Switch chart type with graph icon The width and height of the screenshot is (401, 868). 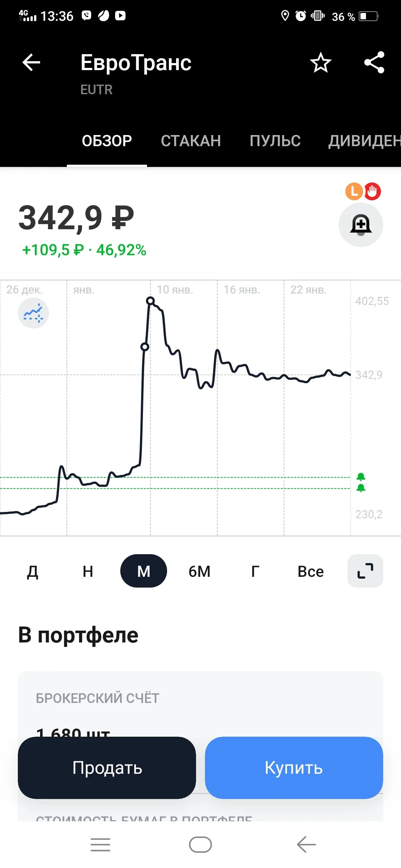[33, 313]
